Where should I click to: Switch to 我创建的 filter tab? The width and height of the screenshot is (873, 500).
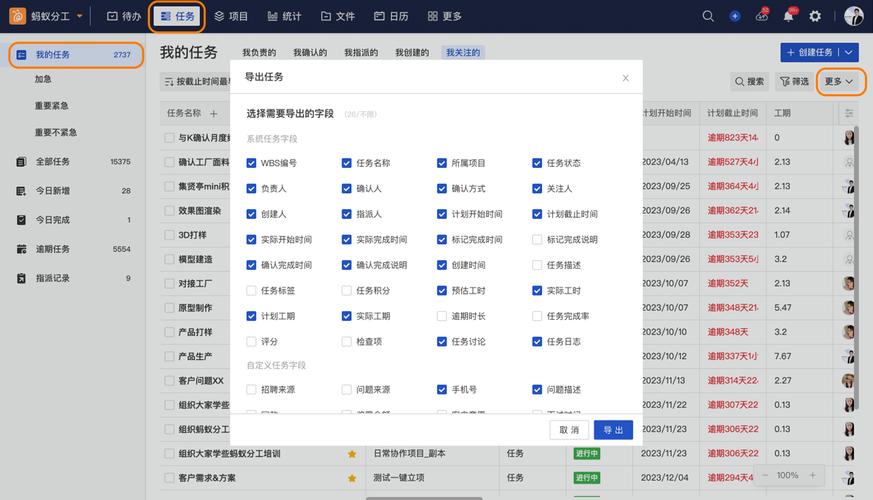(412, 53)
